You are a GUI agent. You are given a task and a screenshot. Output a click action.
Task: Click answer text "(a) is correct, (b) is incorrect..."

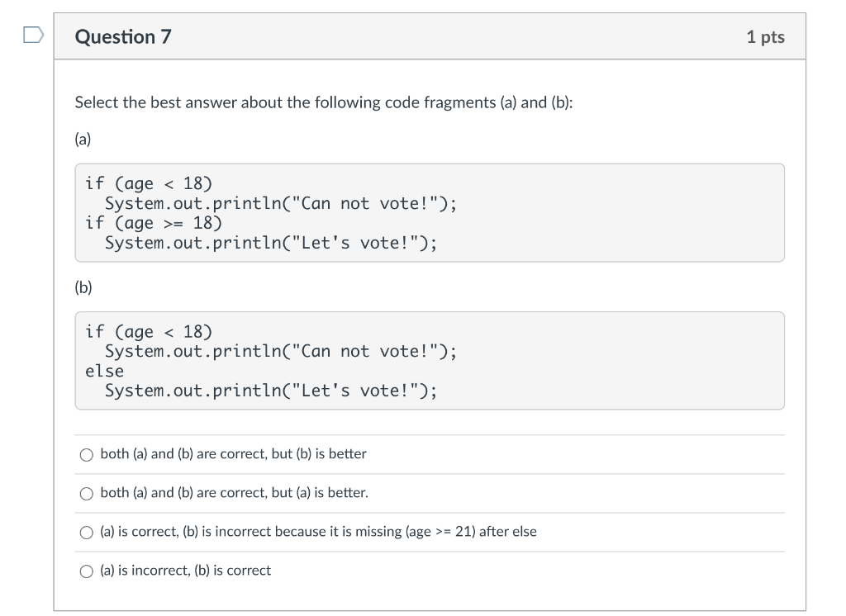pyautogui.click(x=318, y=531)
